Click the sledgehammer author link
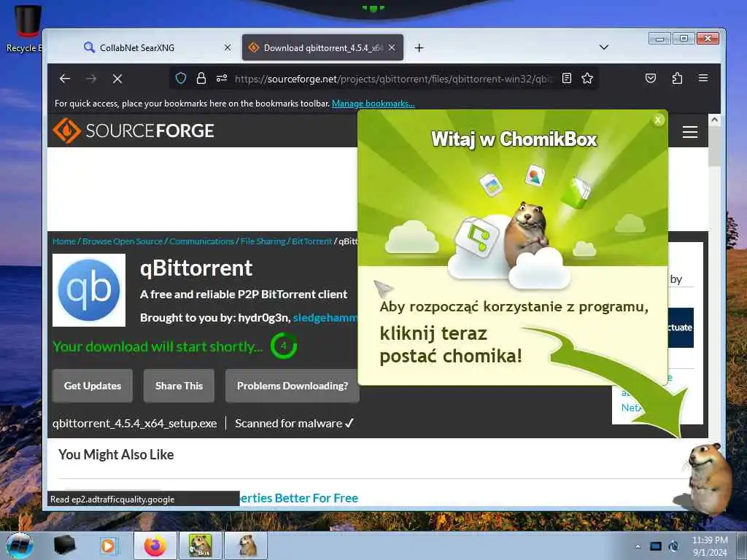 tap(325, 318)
